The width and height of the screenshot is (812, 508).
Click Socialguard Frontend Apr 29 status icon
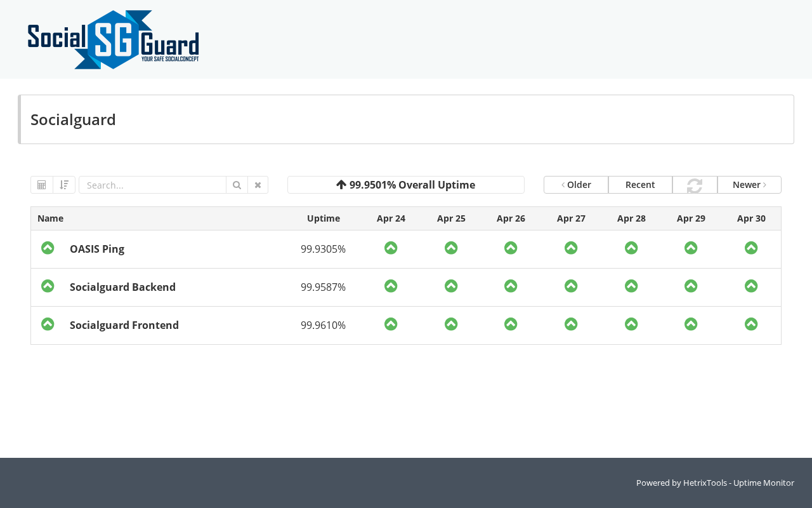tap(691, 324)
